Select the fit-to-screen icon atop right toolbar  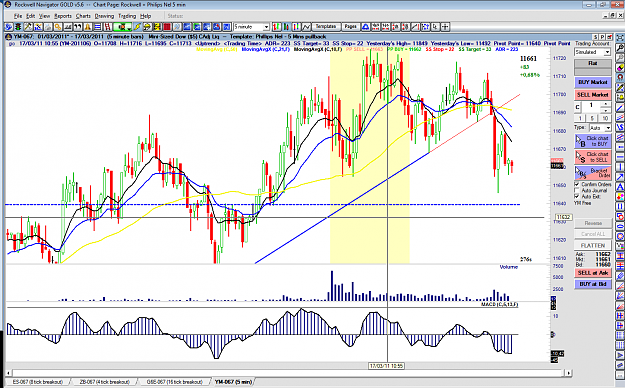tap(620, 37)
